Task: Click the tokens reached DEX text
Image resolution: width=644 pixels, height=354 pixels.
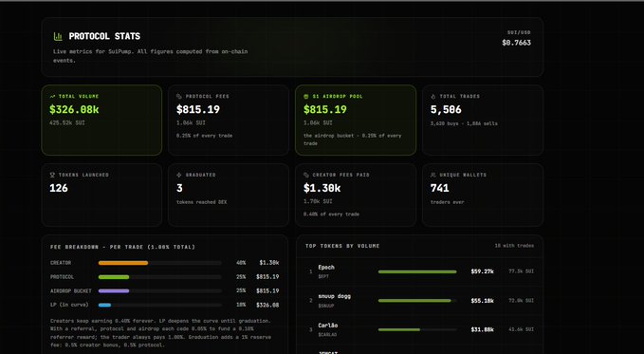Action: coord(202,202)
